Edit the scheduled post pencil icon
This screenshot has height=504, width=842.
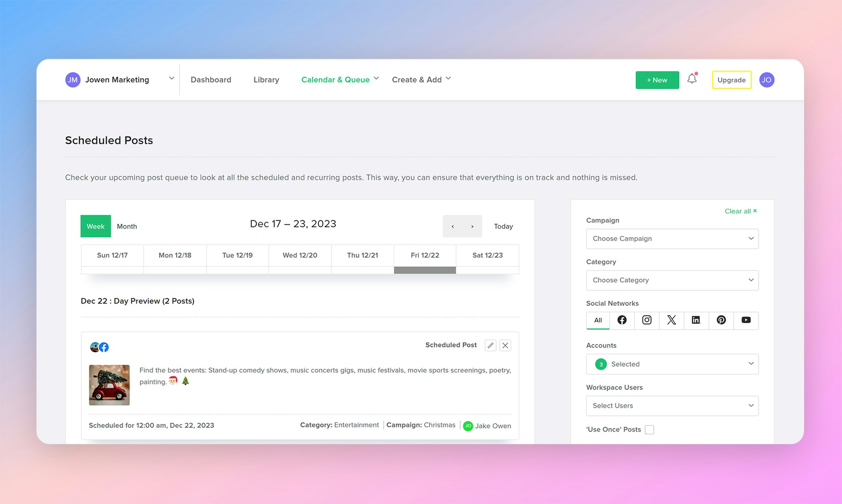coord(490,345)
